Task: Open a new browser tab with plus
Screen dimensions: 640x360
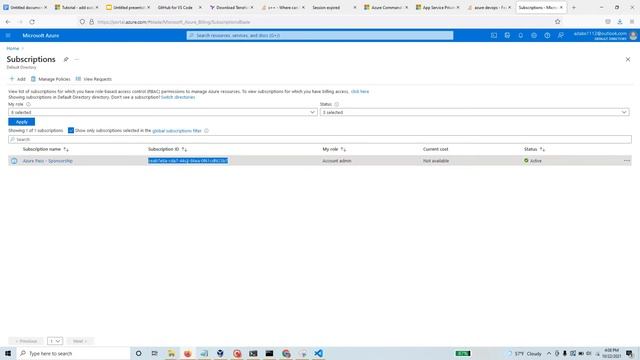Action: coord(573,8)
